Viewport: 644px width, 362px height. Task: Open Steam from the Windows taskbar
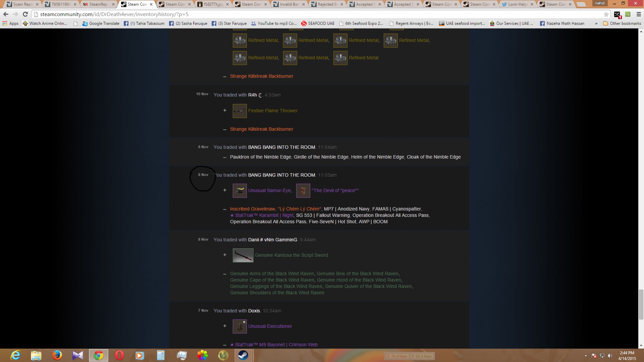point(243,355)
